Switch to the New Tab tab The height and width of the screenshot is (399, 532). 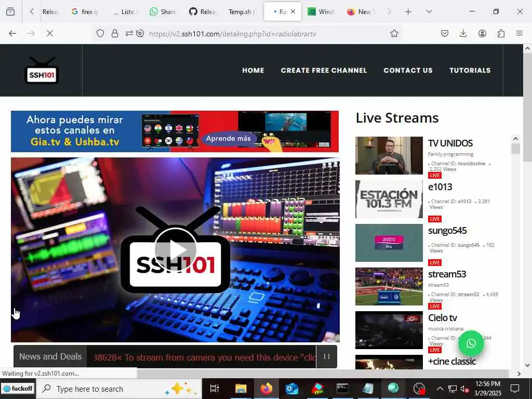[361, 12]
